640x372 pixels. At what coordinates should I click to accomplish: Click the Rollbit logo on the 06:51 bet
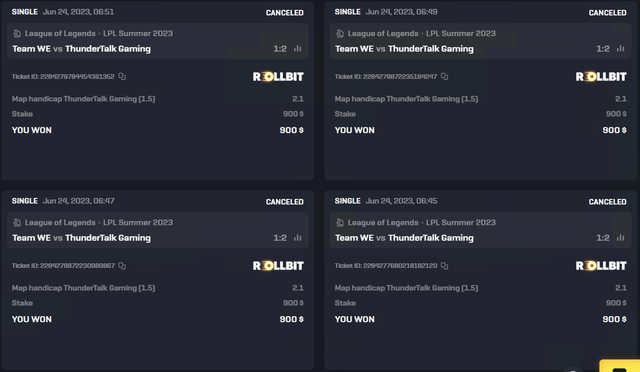coord(278,77)
